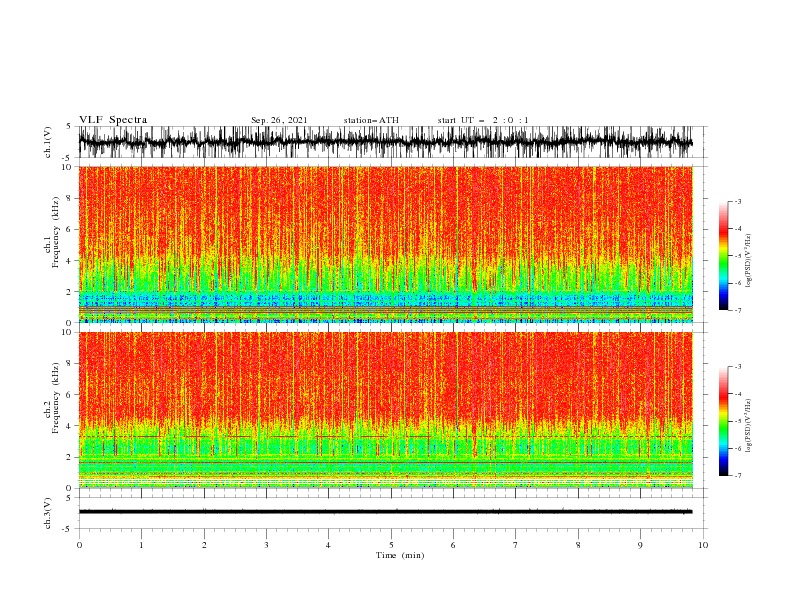Viewport: 792px width, 612px height.
Task: Click the "station=ATH" header label
Action: (x=371, y=120)
